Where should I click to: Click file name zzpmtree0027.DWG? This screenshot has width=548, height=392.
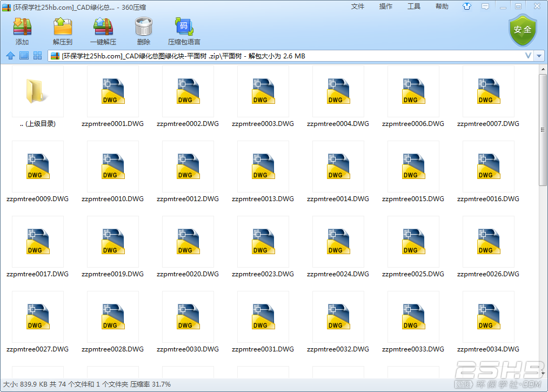coord(37,349)
